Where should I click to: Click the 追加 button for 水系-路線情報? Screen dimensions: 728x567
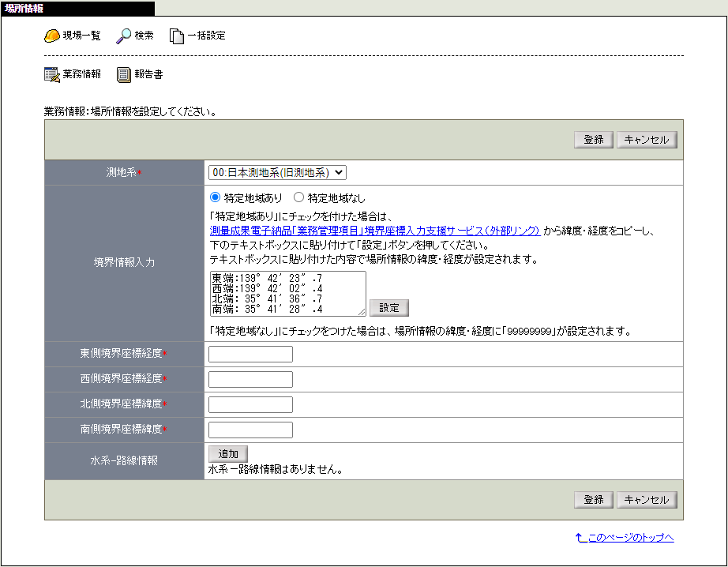pos(228,454)
